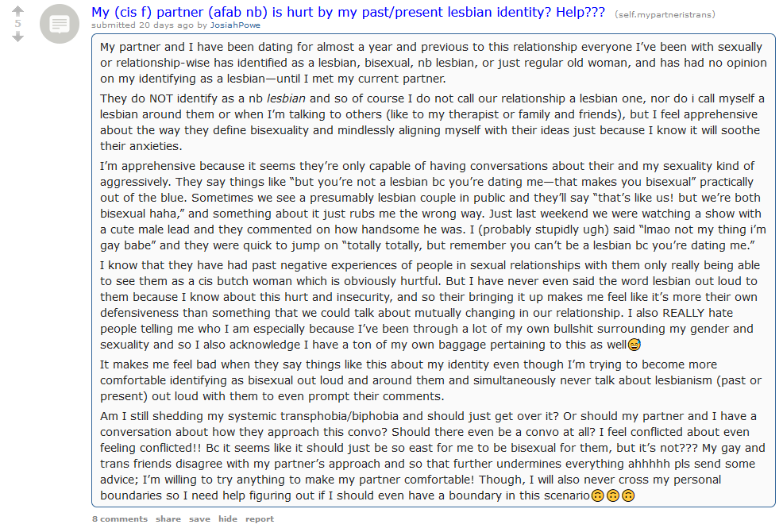Click the post score number 5
Viewport: 783px width, 532px height.
pyautogui.click(x=17, y=24)
